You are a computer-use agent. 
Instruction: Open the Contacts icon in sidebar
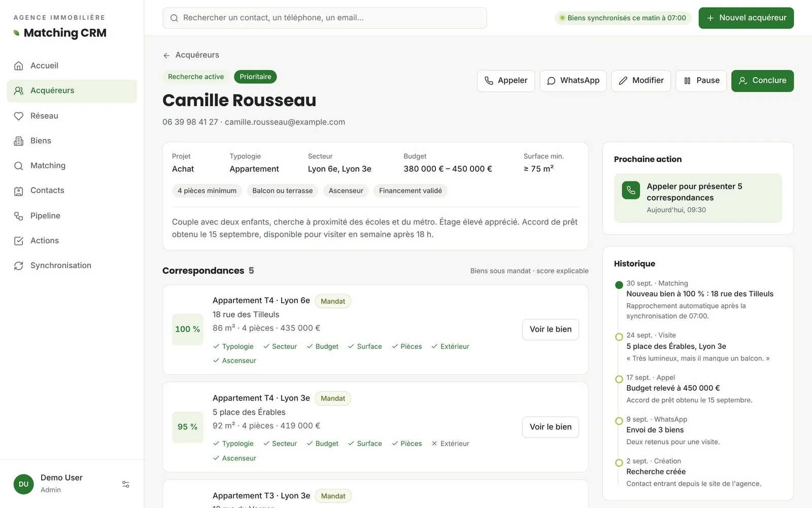point(19,190)
